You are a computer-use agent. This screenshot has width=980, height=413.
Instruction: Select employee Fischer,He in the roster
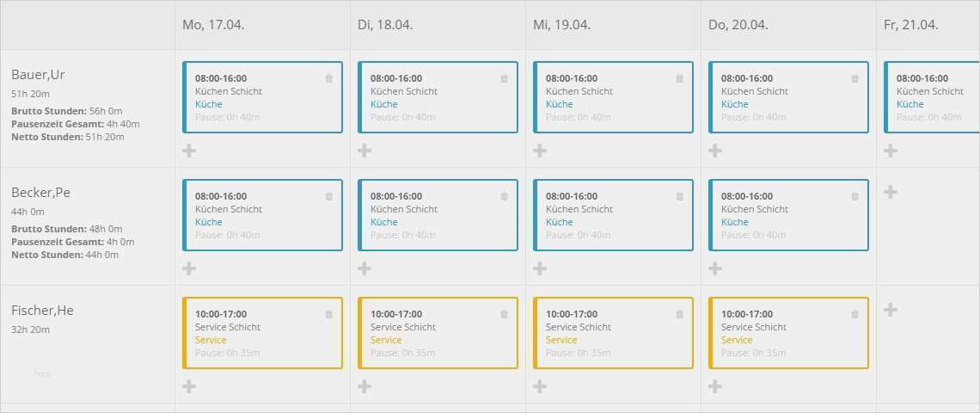click(x=42, y=311)
